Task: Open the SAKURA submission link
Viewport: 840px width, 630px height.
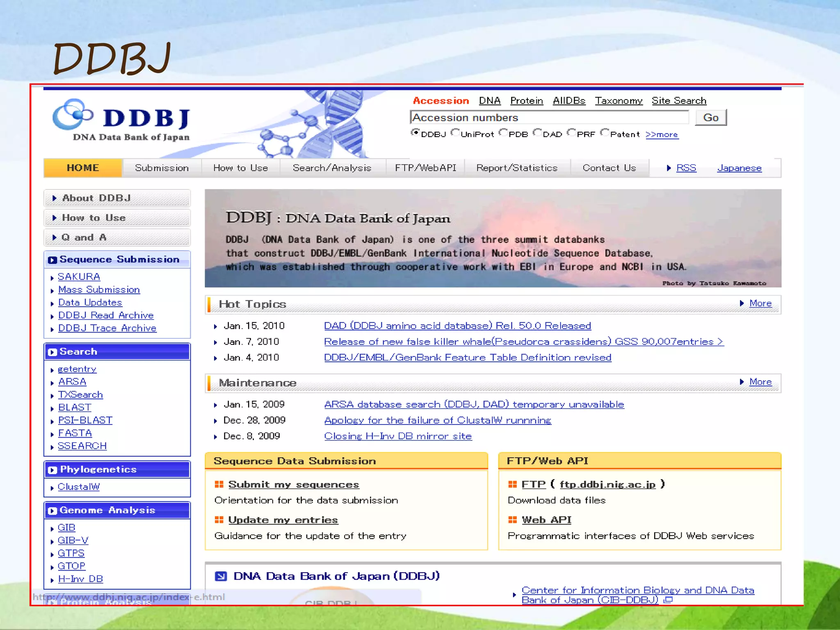Action: [79, 277]
